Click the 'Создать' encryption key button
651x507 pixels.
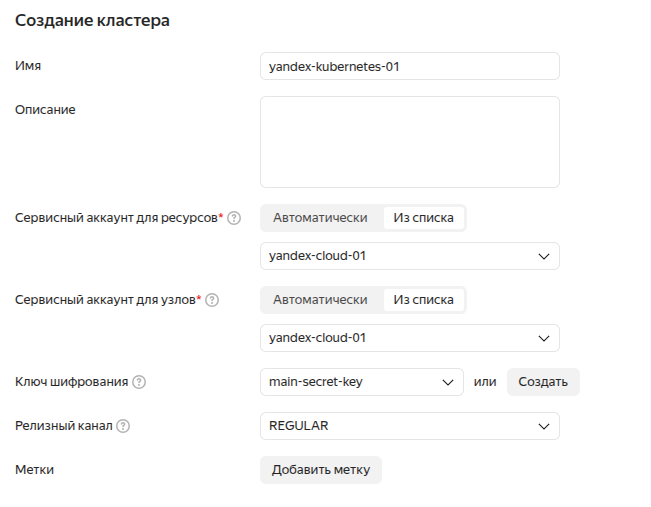coord(543,382)
